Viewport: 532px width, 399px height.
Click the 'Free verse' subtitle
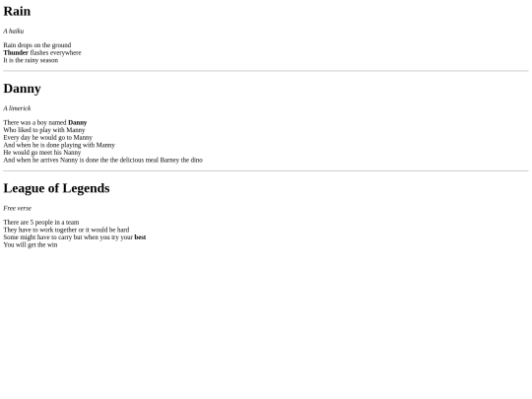pyautogui.click(x=18, y=208)
